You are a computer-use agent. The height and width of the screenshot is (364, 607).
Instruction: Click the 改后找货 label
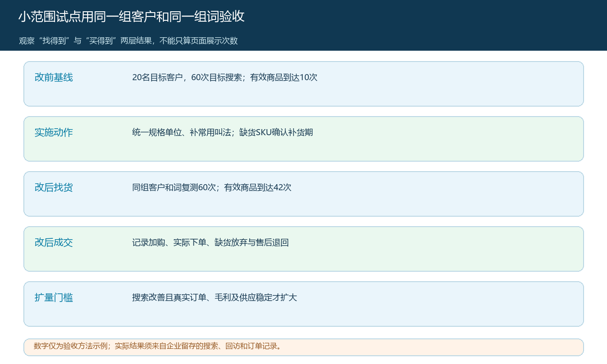(x=54, y=188)
